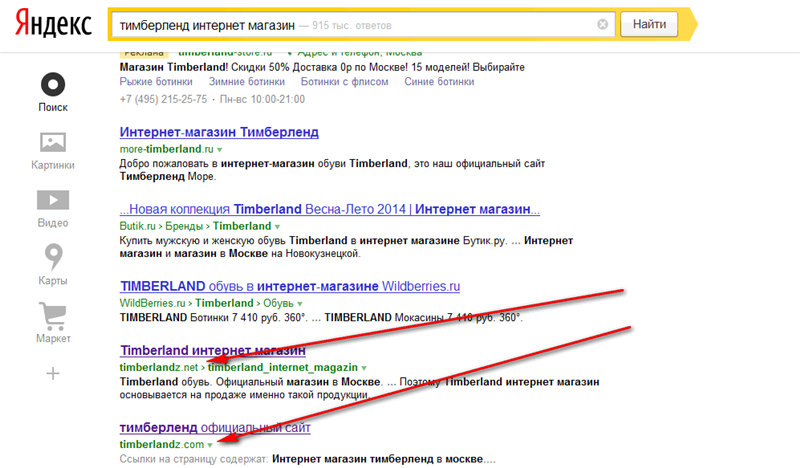
Task: Open the Синие ботинки ad sitelink
Action: click(x=439, y=82)
